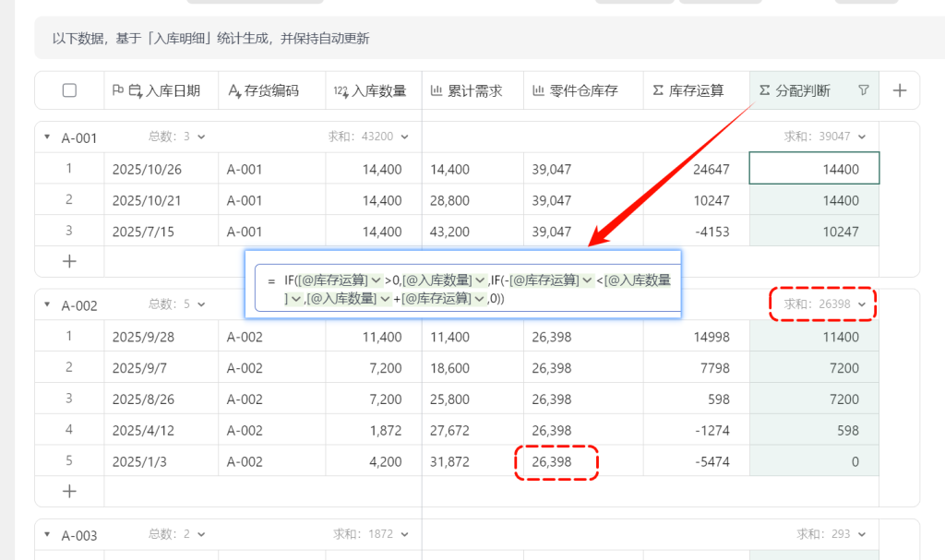This screenshot has width=945, height=560.
Task: Open 总数: 2 dropdown in A-003 group
Action: (x=176, y=534)
